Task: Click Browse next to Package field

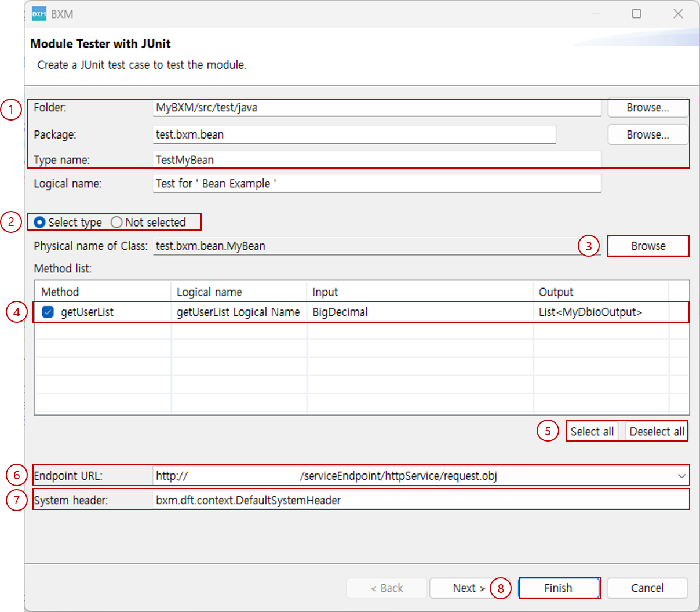Action: click(x=647, y=134)
